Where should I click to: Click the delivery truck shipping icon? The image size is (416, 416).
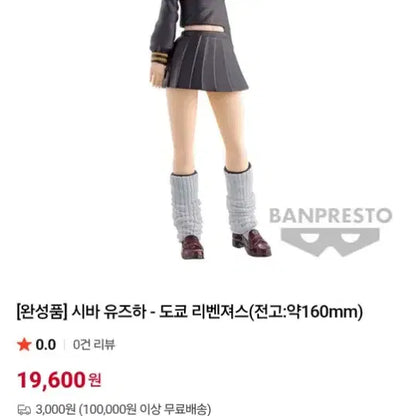(x=24, y=409)
